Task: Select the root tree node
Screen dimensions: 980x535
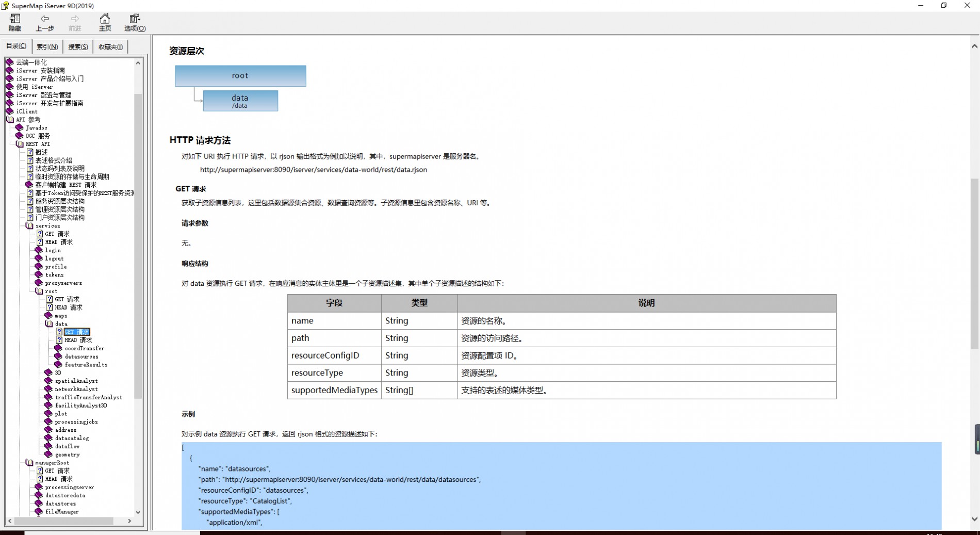Action: pyautogui.click(x=51, y=291)
